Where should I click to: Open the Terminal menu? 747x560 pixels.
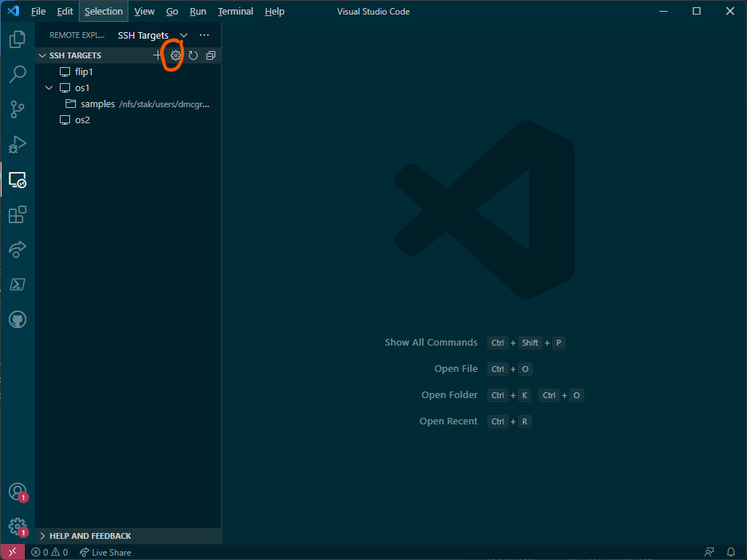pos(236,12)
